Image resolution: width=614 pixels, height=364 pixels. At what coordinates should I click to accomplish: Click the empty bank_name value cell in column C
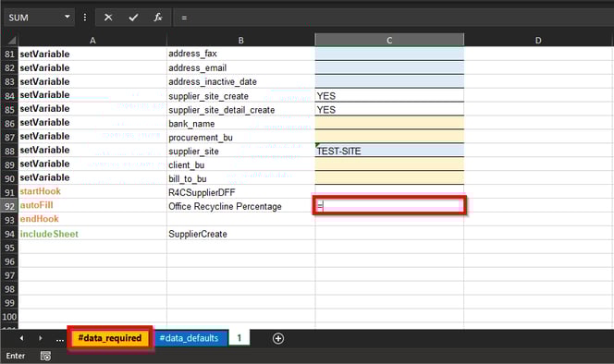(389, 123)
